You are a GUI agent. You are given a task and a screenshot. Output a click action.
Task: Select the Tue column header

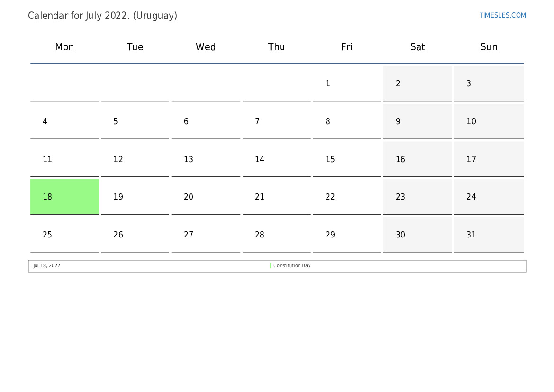point(135,46)
